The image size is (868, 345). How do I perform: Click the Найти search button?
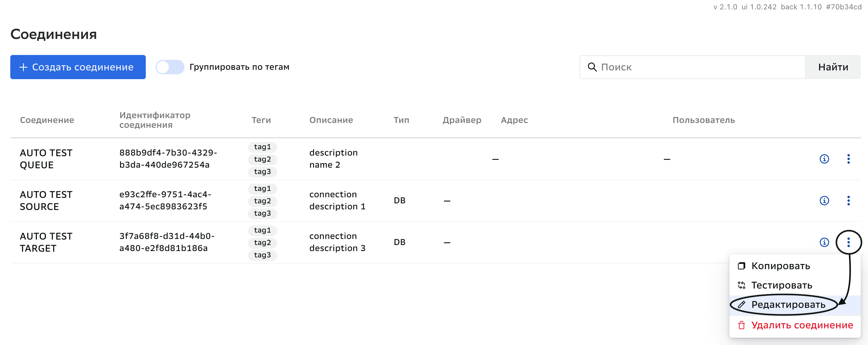coord(833,67)
